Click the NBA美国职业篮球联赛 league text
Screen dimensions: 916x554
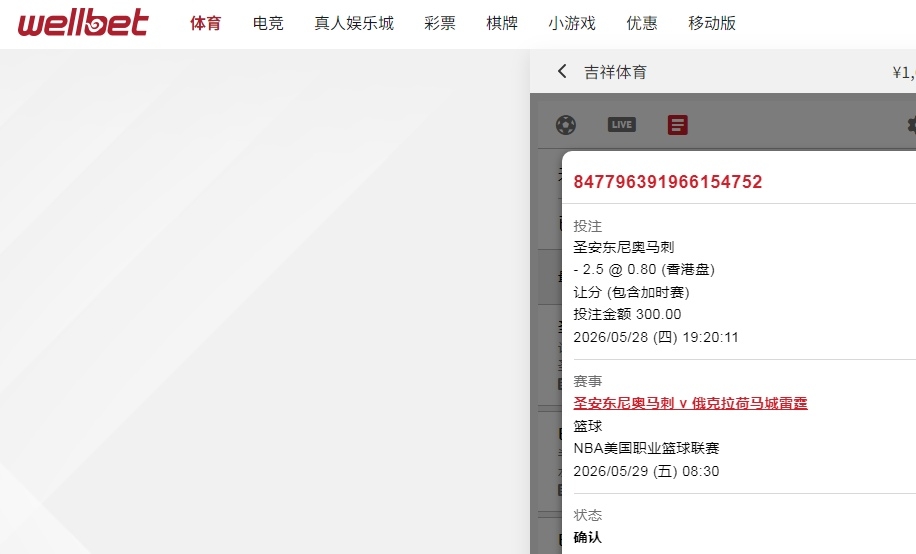pos(646,448)
